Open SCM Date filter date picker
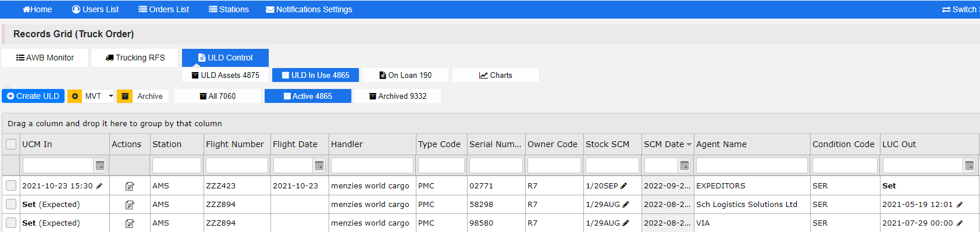The width and height of the screenshot is (980, 232). click(x=685, y=166)
